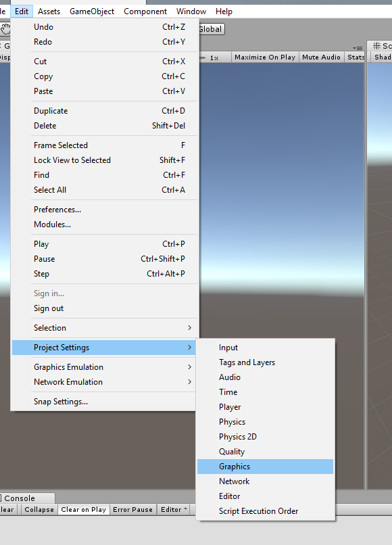392x545 pixels.
Task: Open the Help menu
Action: [x=224, y=11]
